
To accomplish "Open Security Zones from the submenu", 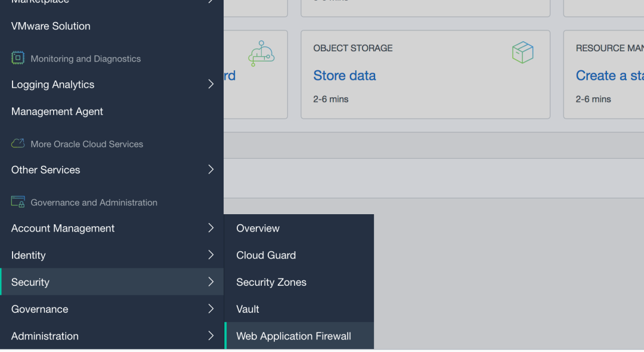I will pos(271,282).
